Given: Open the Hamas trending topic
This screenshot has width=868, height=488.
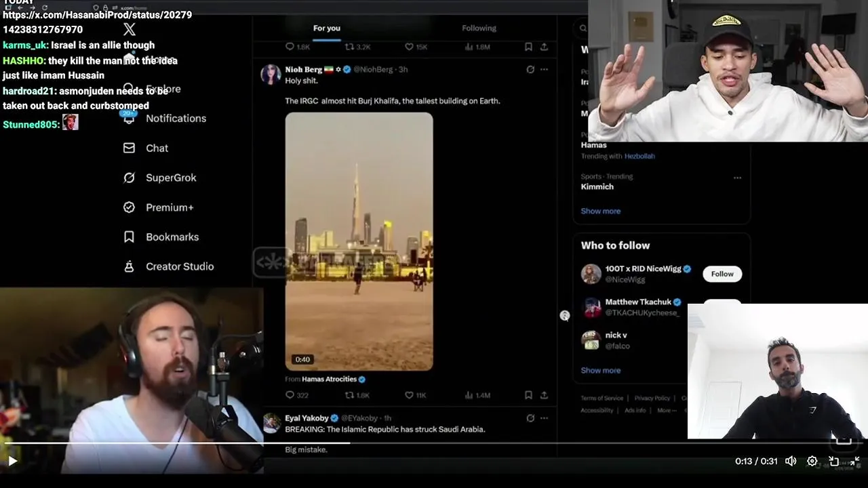Looking at the screenshot, I should 593,145.
